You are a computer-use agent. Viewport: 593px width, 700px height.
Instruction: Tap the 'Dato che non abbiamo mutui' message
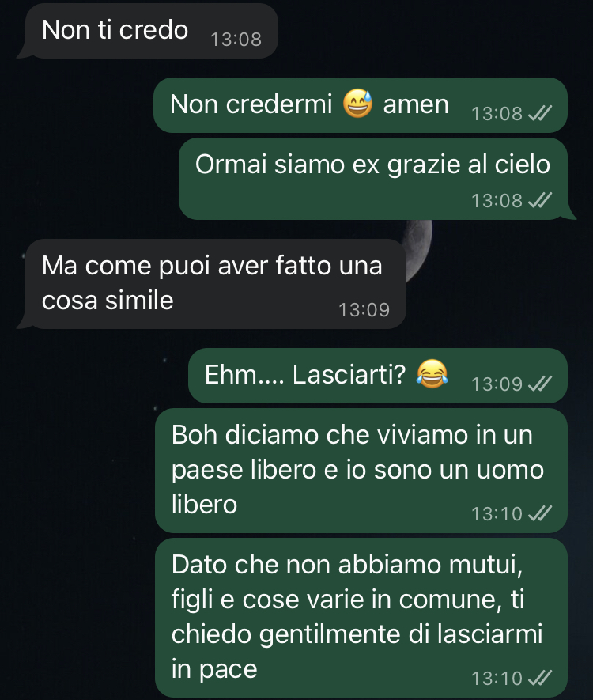(x=361, y=618)
